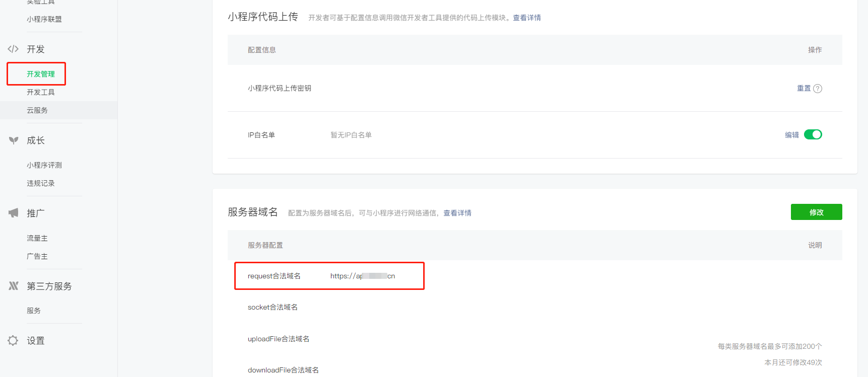Viewport: 868px width, 377px height.
Task: Click the question mark help icon next to 重置
Action: pos(818,89)
